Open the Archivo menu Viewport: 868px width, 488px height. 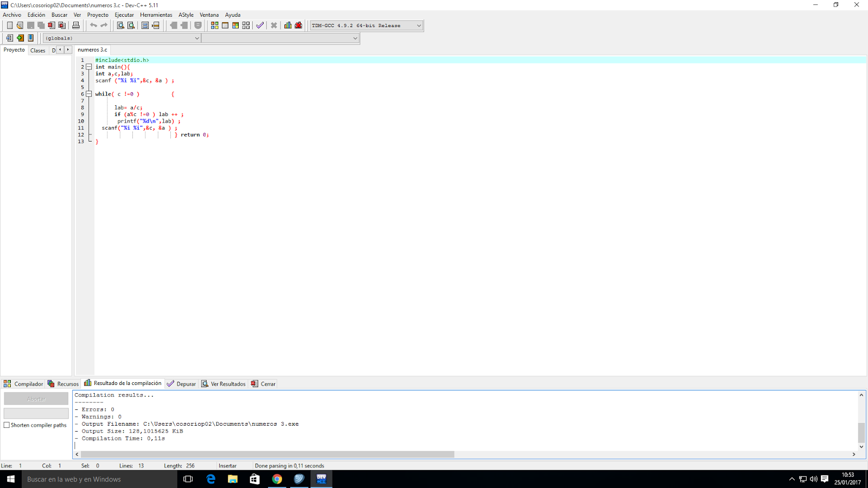tap(12, 15)
